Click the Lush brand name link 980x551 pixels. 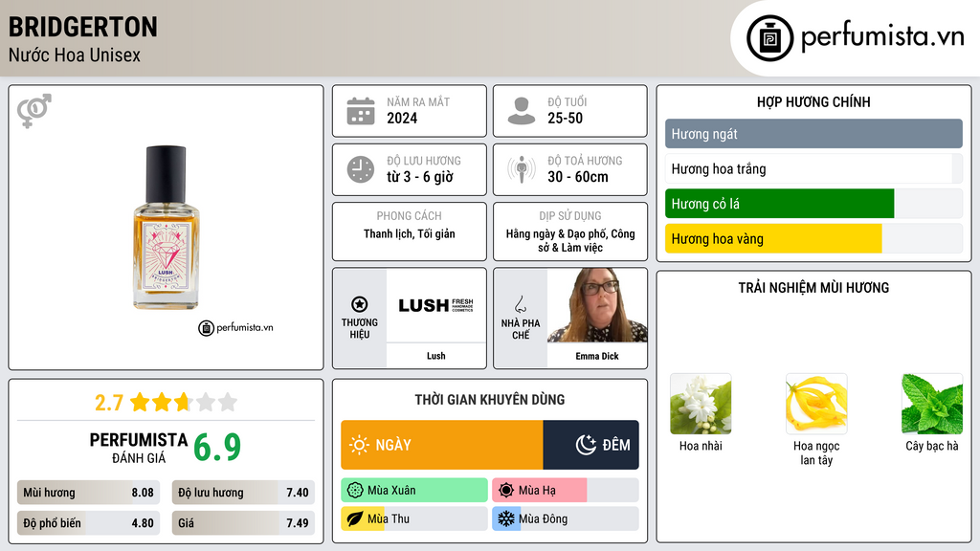click(x=436, y=356)
